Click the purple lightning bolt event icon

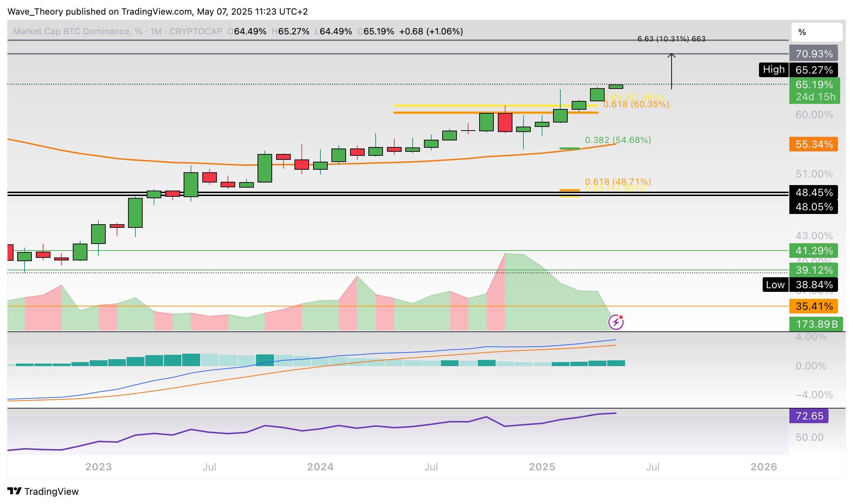coord(616,322)
